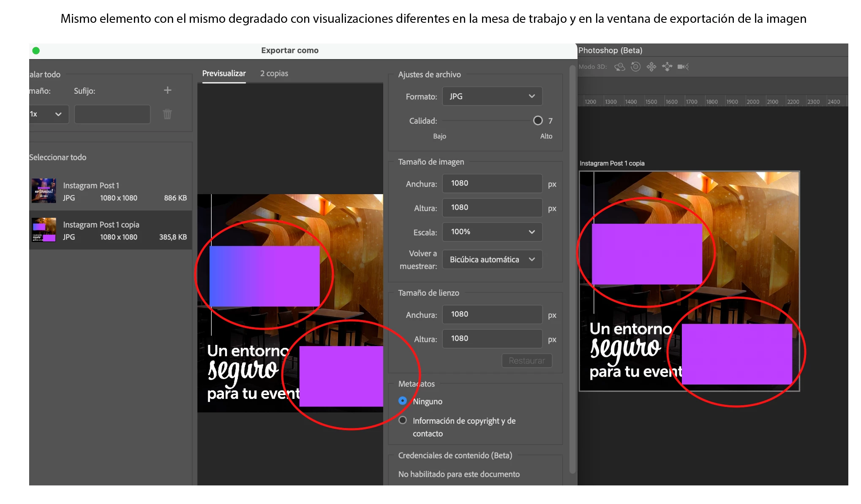Click Seleccionar todo
Image resolution: width=861 pixels, height=504 pixels.
click(58, 157)
